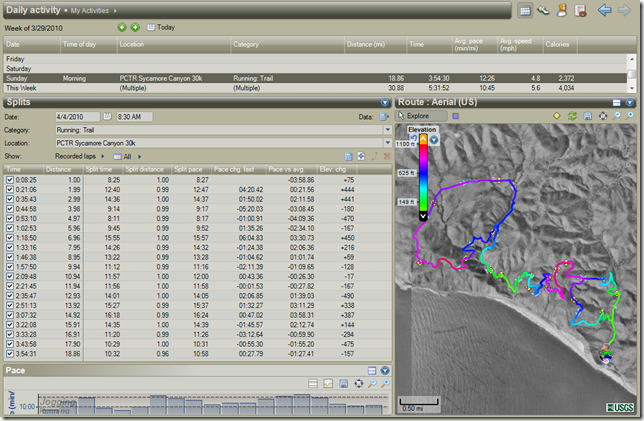This screenshot has width=644, height=421.
Task: Center the map with the four-arrow icon
Action: [x=601, y=116]
